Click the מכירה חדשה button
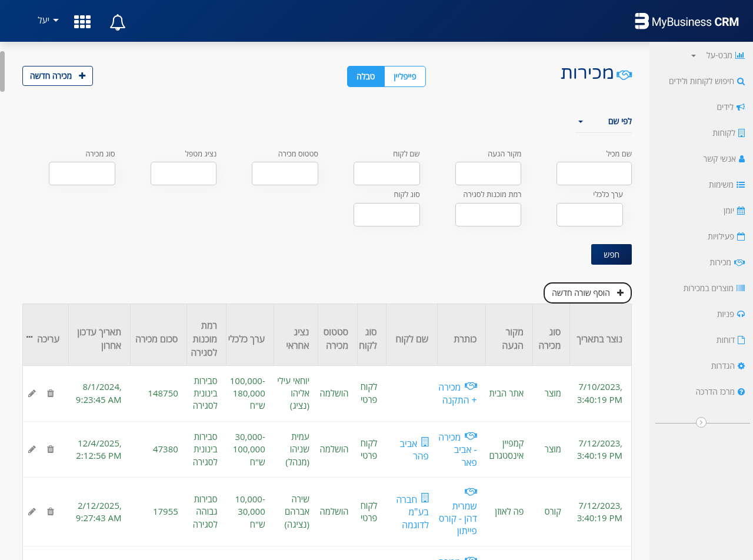 click(58, 76)
